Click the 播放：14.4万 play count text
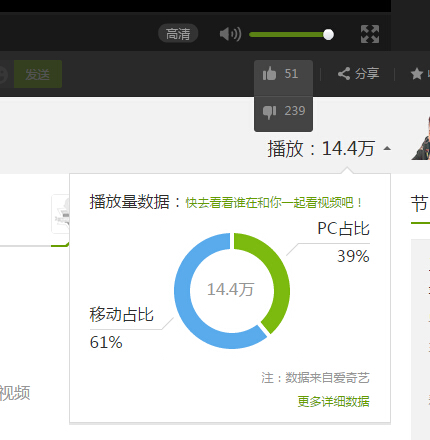The height and width of the screenshot is (440, 430). (321, 148)
